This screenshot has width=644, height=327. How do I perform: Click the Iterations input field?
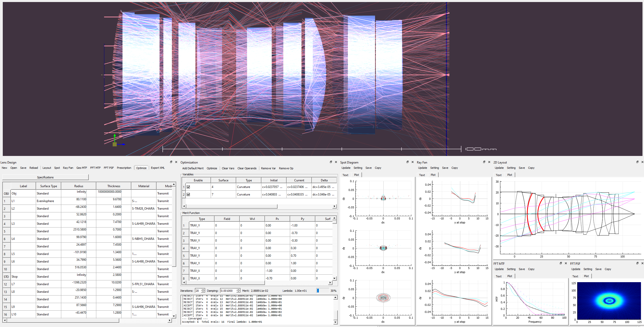click(198, 291)
